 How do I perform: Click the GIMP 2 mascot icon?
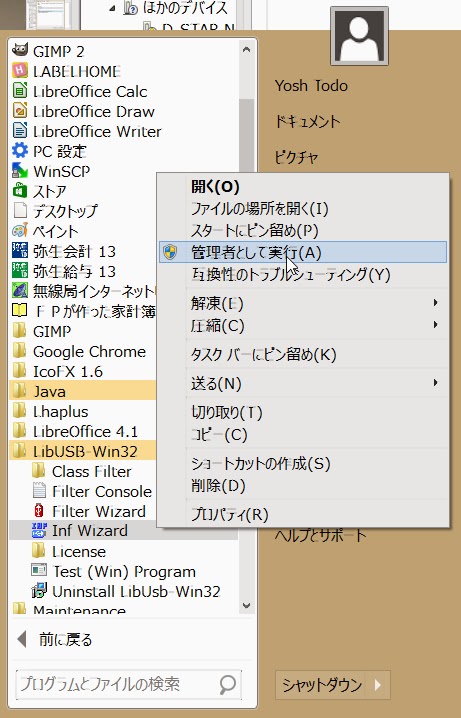click(20, 50)
